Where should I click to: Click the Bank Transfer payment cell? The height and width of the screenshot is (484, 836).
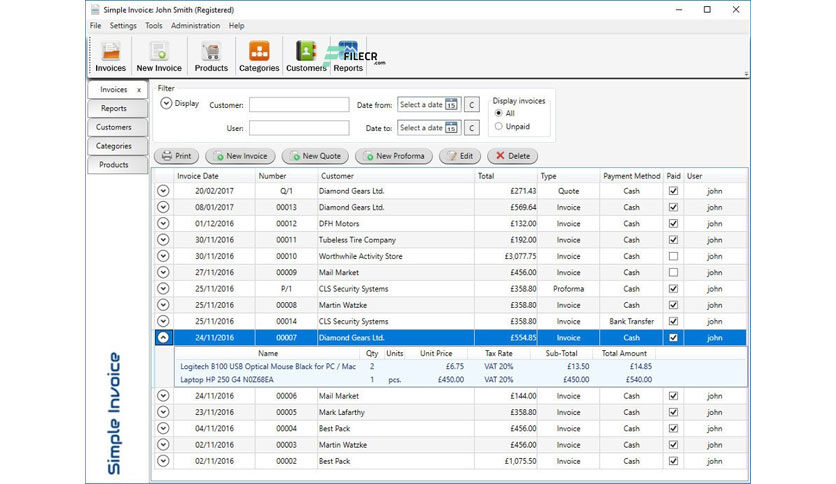tap(631, 321)
